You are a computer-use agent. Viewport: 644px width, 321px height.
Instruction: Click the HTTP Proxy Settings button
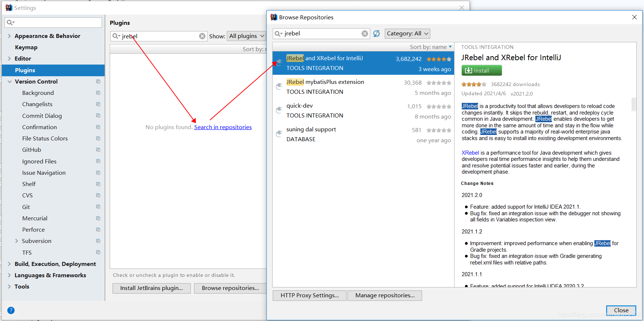point(310,295)
